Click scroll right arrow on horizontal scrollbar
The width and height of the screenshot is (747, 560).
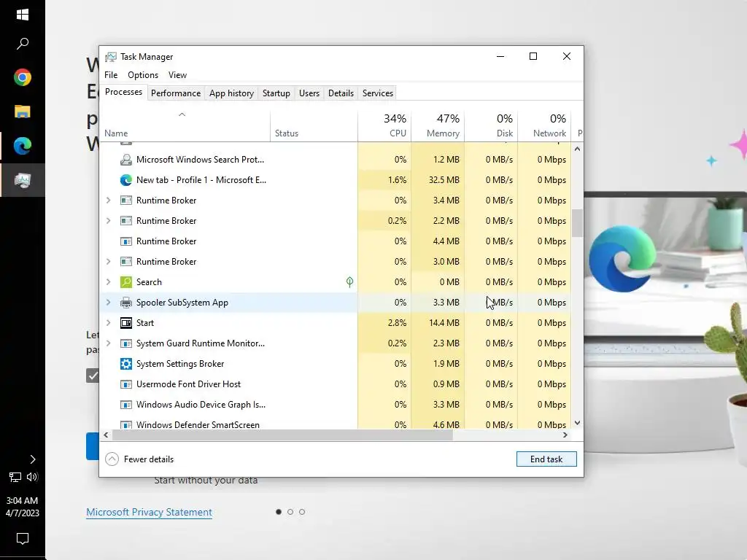(x=565, y=435)
